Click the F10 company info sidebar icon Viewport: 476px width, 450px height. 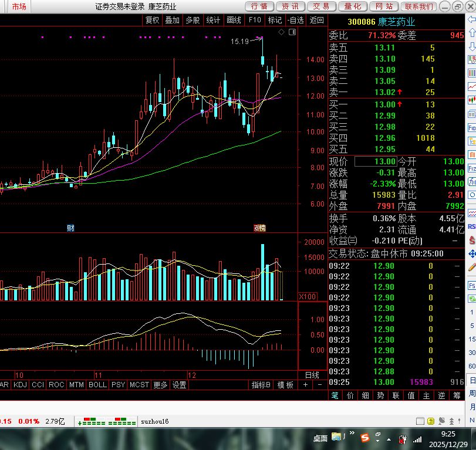click(x=472, y=128)
